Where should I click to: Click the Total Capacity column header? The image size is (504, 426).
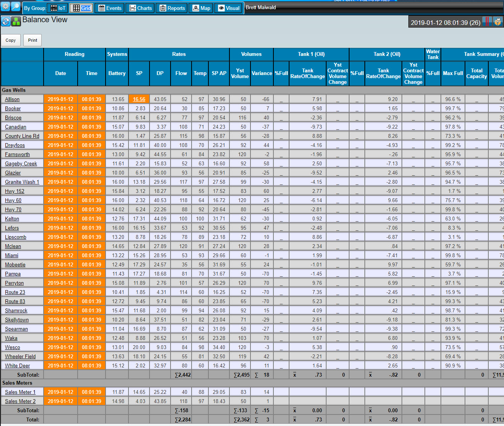tap(477, 73)
